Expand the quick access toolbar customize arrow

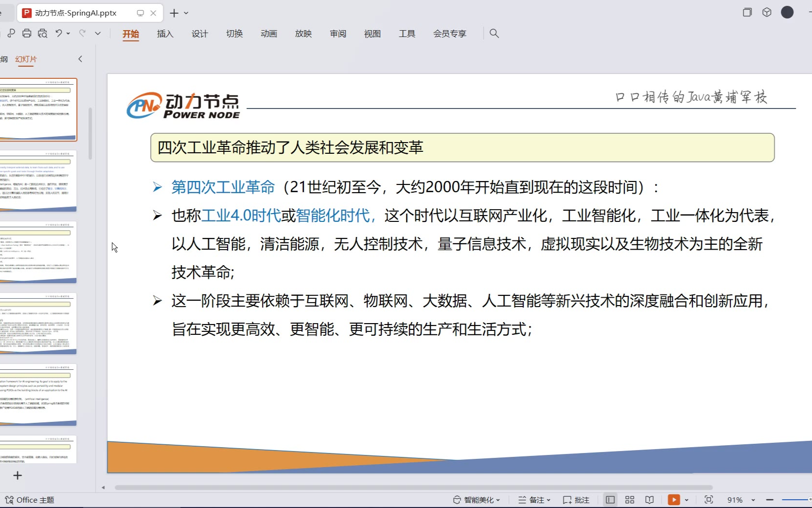click(98, 33)
